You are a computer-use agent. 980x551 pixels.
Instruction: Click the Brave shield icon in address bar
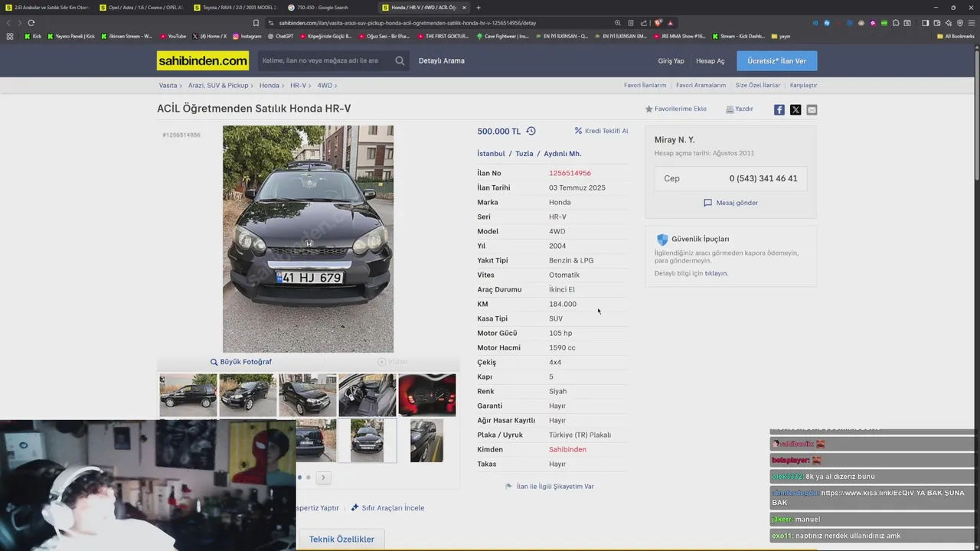tap(658, 23)
